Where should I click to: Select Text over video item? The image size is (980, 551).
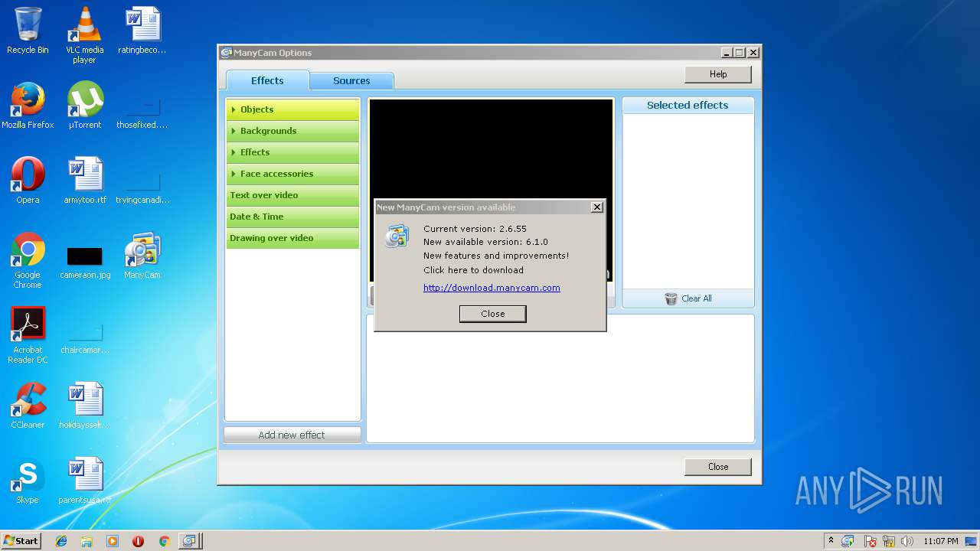(292, 195)
